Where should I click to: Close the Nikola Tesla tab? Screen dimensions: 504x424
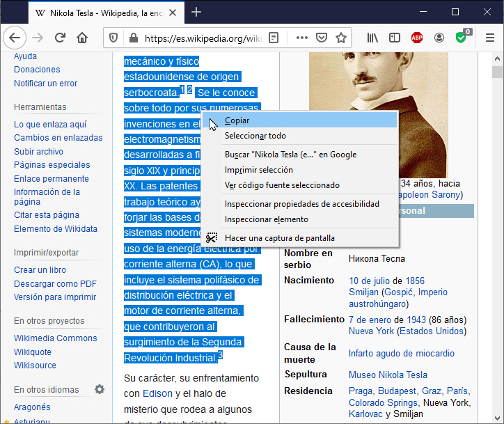(173, 13)
